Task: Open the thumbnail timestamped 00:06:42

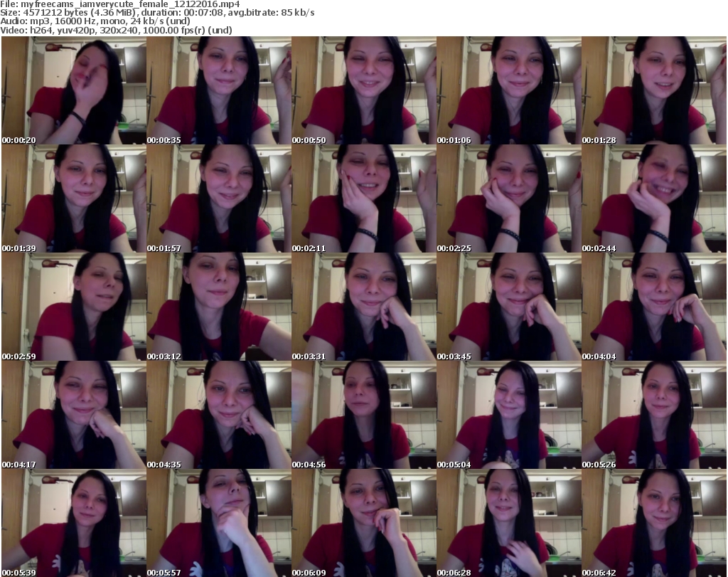Action: click(654, 523)
